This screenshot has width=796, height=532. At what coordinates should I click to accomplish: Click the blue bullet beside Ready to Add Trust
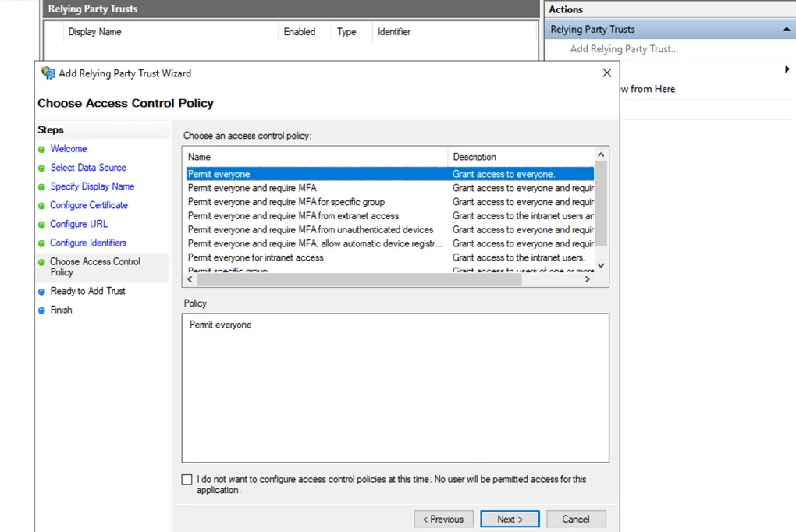(41, 292)
